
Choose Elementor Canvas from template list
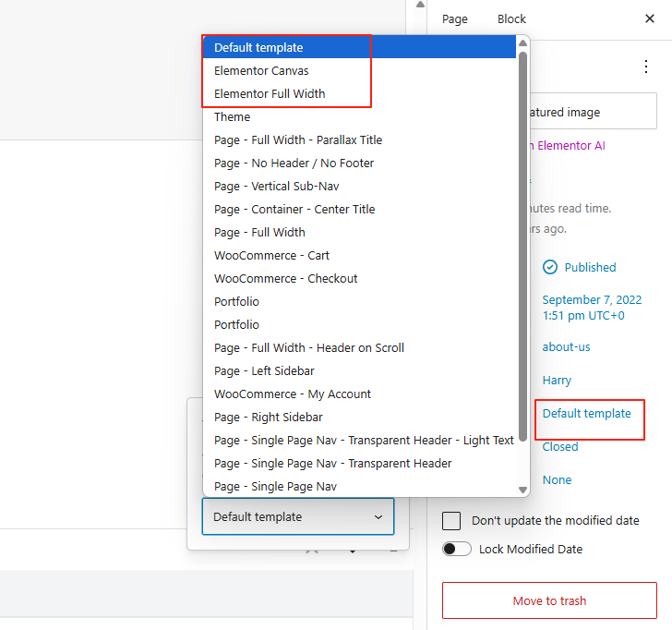point(261,70)
